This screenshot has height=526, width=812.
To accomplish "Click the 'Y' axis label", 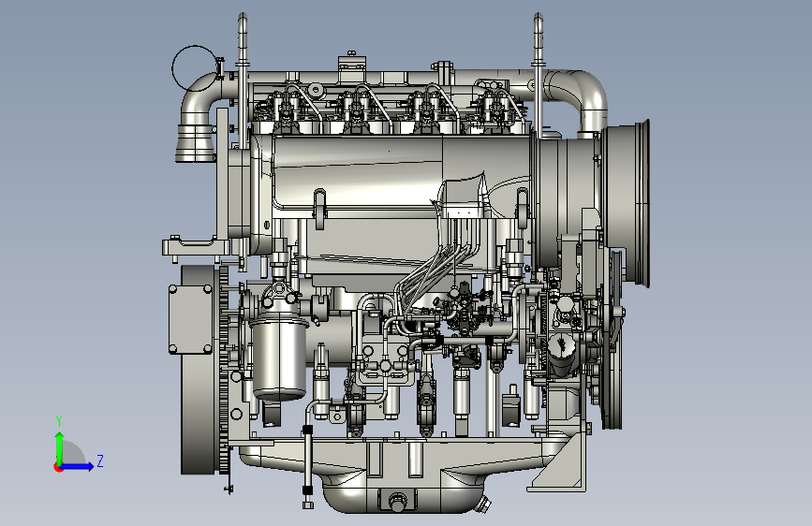I will [x=59, y=421].
